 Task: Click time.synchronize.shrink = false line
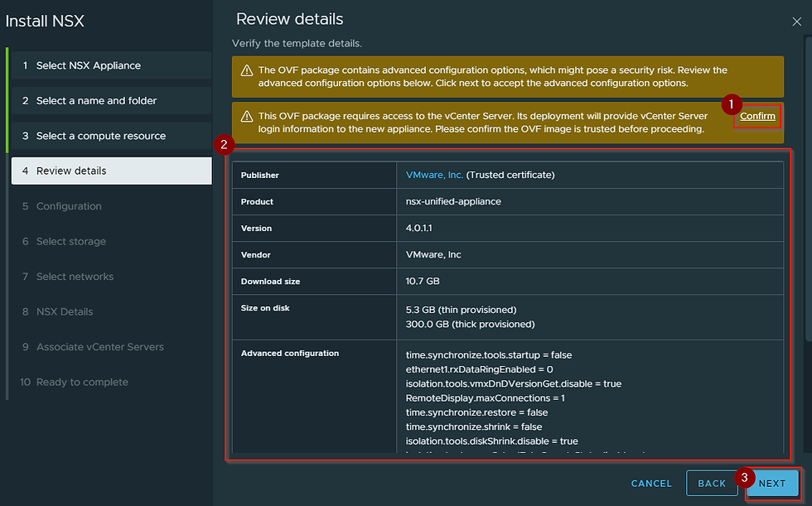click(474, 426)
